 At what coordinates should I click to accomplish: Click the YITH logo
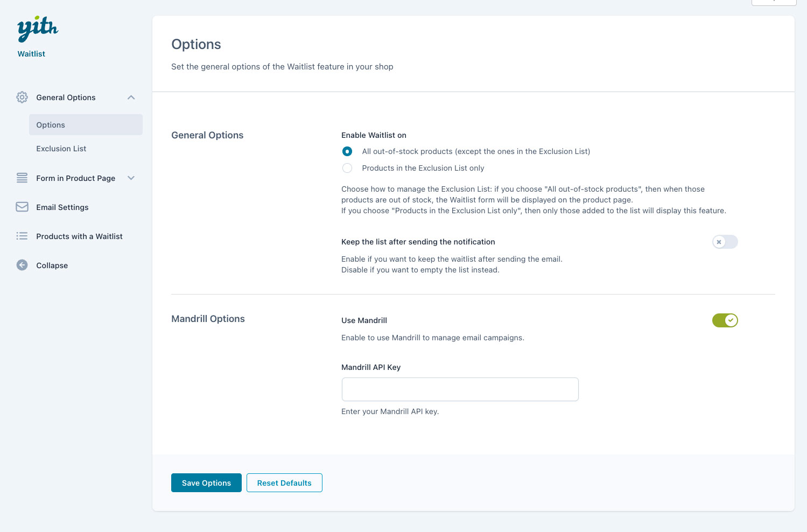click(37, 29)
